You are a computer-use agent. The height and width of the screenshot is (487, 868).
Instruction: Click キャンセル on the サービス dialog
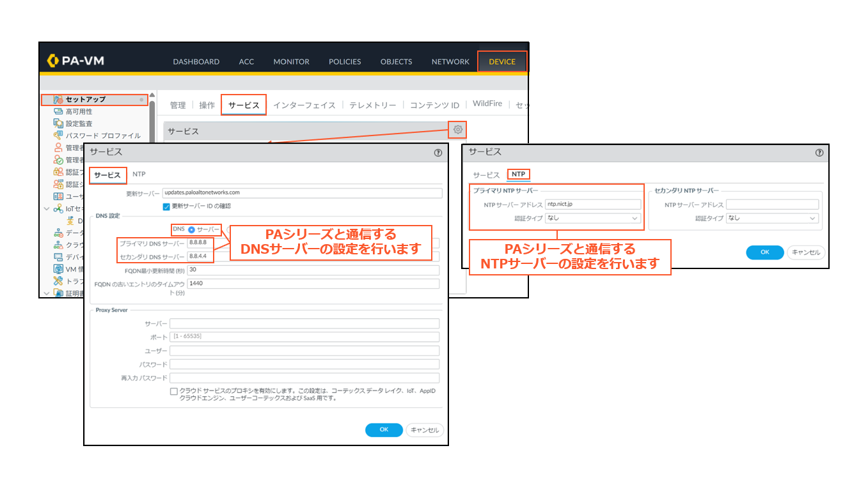click(x=425, y=429)
